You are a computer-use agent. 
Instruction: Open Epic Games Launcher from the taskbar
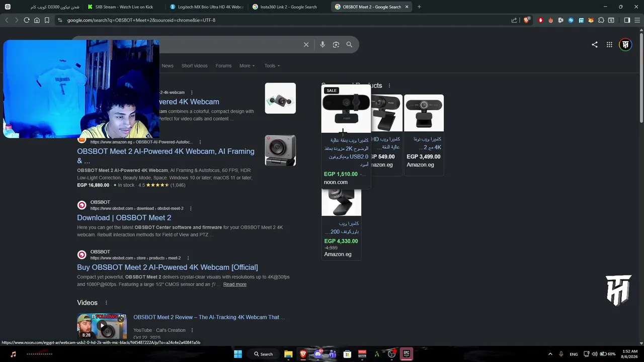tap(407, 354)
